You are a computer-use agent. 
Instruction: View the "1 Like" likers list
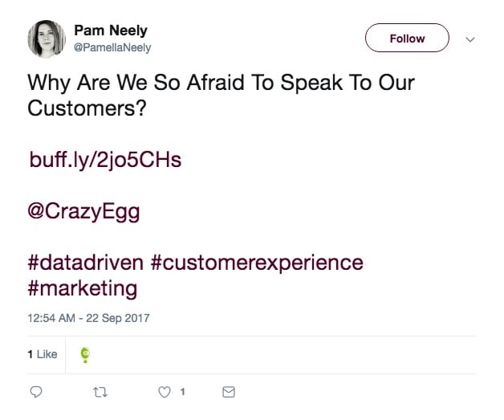(x=43, y=353)
